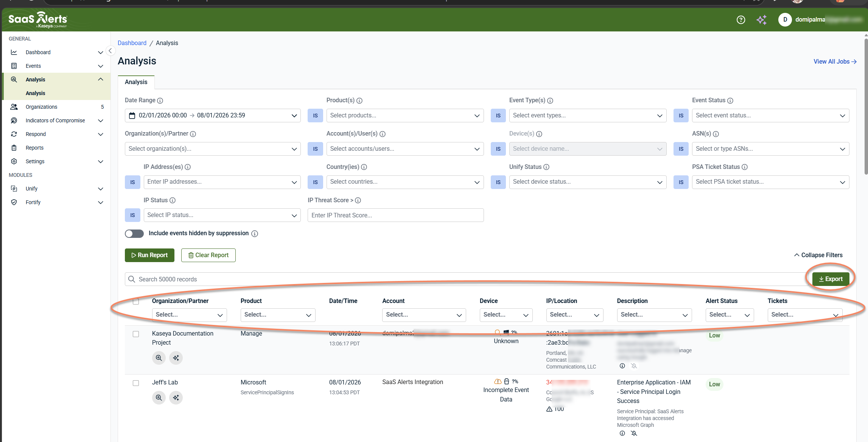Click the PSA Ticket Status info icon
868x442 pixels.
[745, 167]
